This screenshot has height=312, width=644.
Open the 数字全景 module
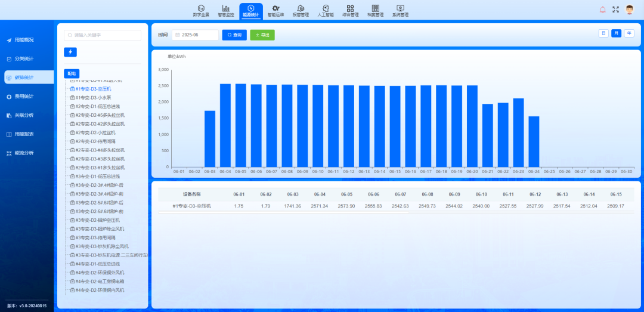201,11
